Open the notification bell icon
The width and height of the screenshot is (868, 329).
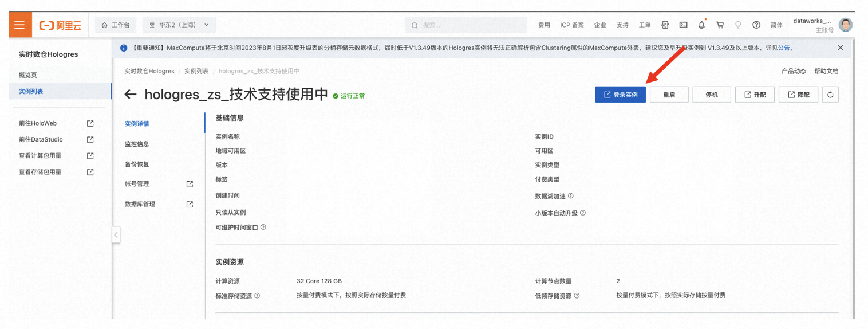701,25
